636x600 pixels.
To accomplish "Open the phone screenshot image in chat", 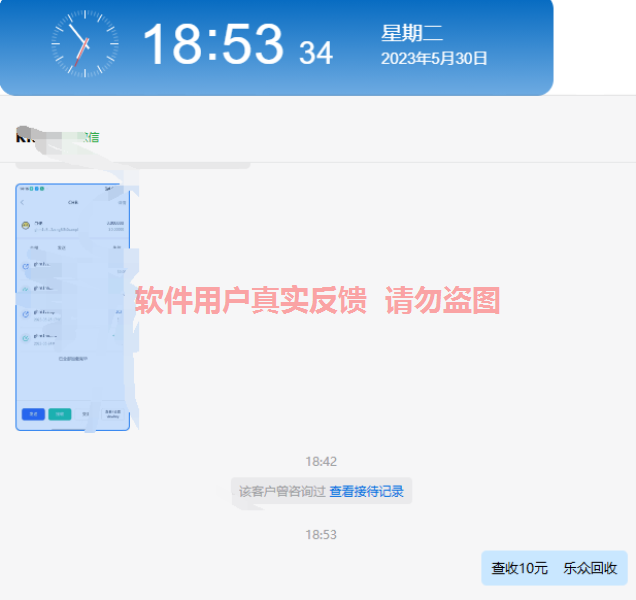I will [x=73, y=307].
